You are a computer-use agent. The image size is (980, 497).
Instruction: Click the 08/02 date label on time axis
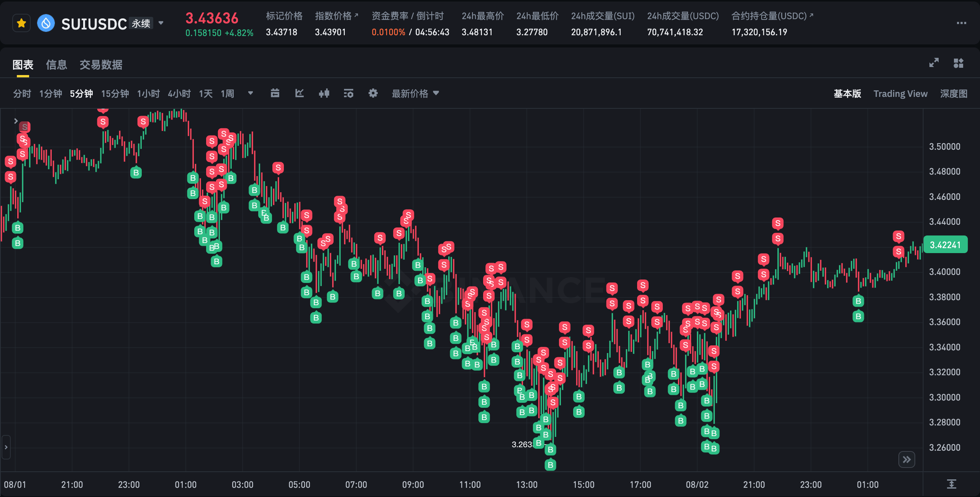coord(697,484)
